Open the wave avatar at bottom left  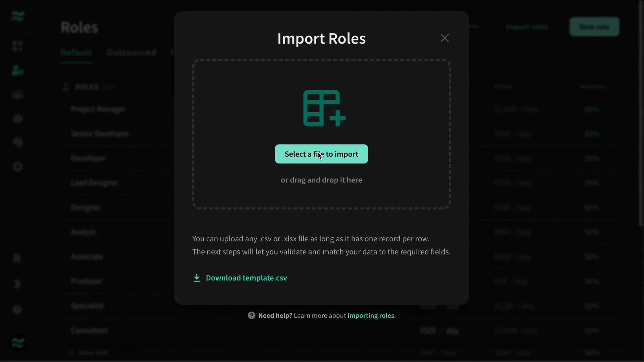[x=17, y=343]
